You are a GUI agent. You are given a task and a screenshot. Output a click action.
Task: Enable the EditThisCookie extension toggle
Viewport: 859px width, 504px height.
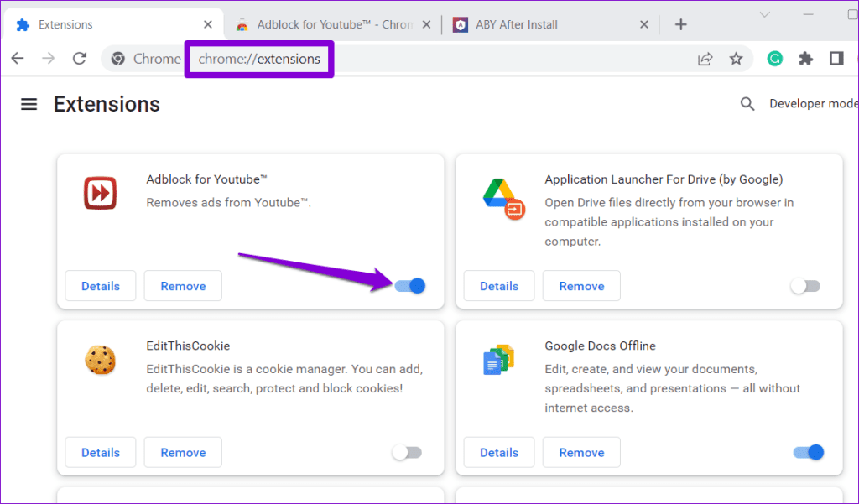[407, 453]
